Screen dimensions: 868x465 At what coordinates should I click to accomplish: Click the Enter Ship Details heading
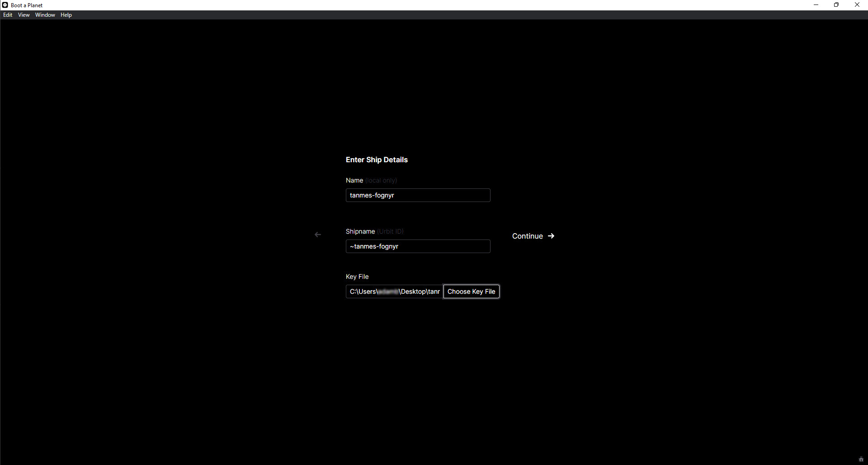click(x=377, y=160)
